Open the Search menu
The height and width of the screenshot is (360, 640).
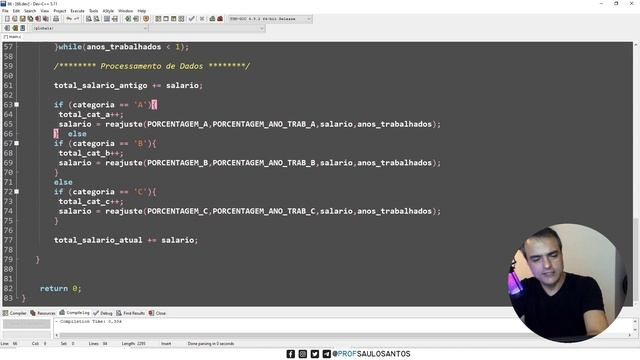tap(30, 11)
